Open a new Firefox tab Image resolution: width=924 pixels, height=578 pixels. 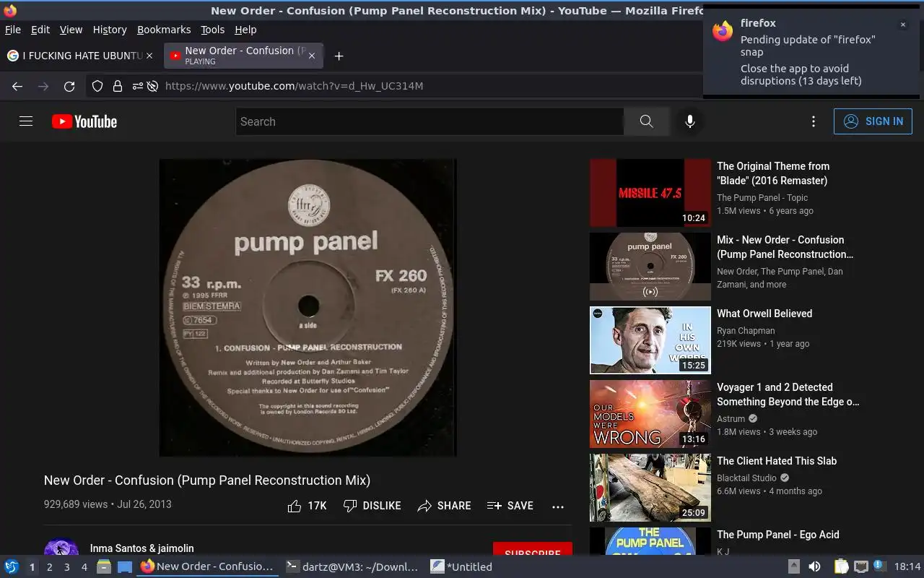click(339, 56)
